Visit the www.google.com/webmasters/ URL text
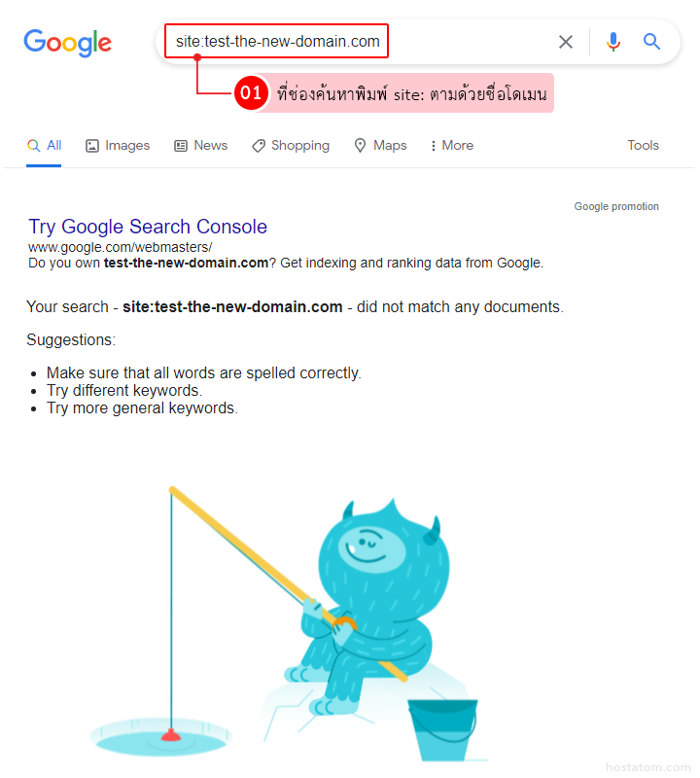700x778 pixels. coord(120,247)
